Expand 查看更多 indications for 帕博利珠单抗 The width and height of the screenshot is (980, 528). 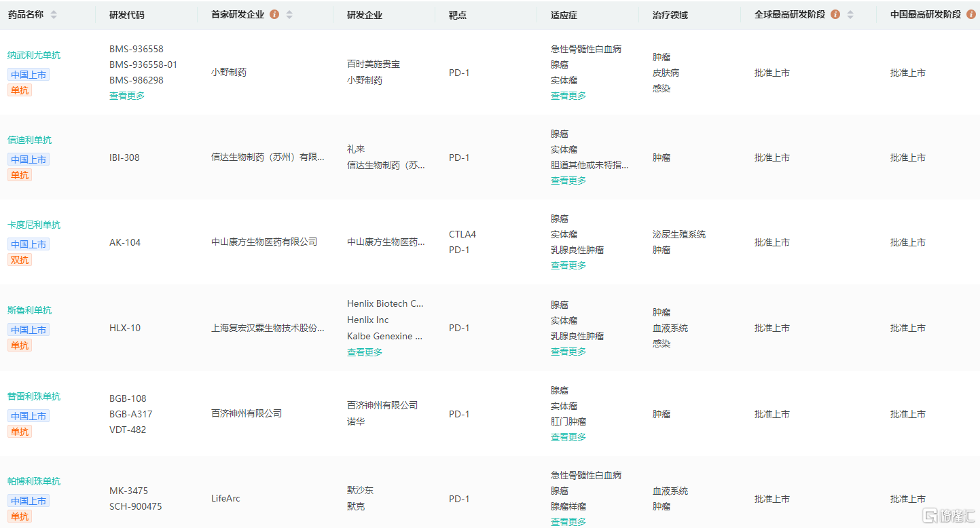[x=568, y=522]
